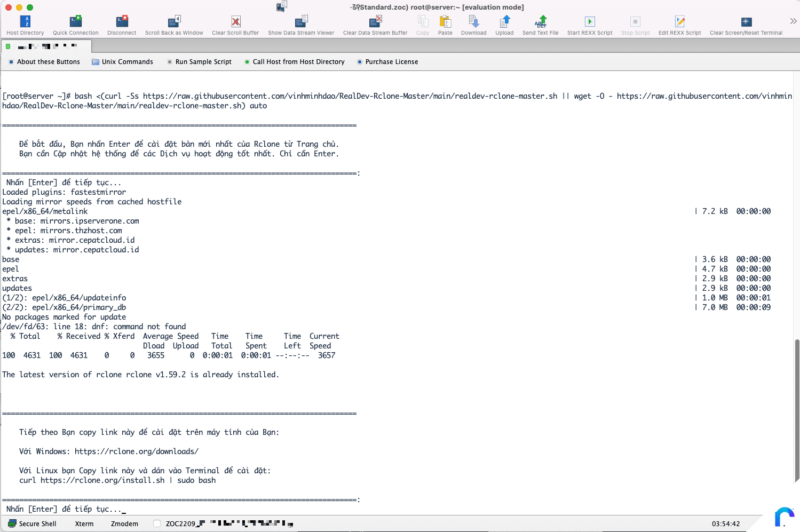Click Run Sample Script button
Screen dimensions: 800x532
point(199,62)
